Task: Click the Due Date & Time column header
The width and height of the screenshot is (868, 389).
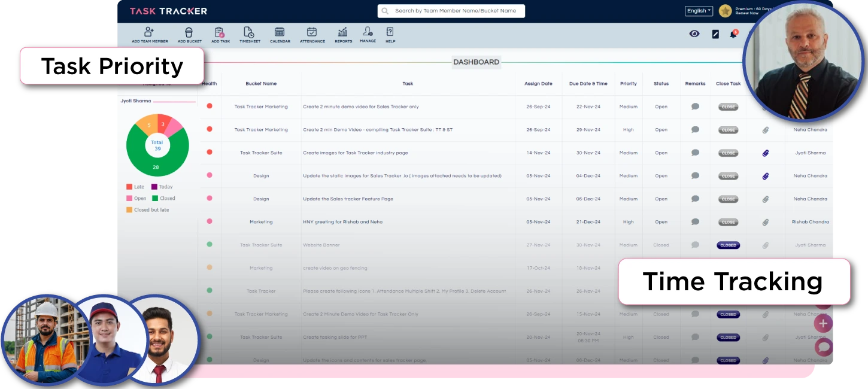Action: click(x=588, y=84)
